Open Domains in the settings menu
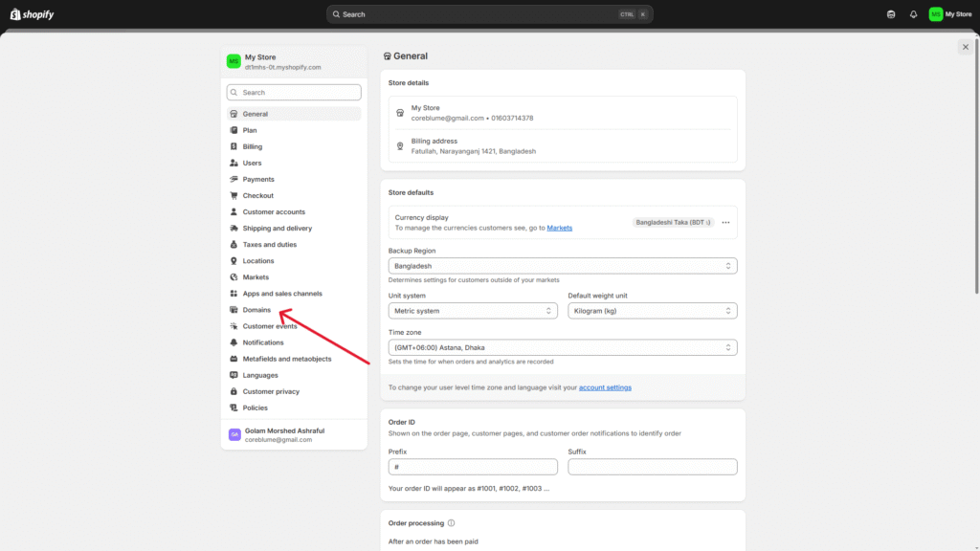Screen dimensions: 980x551 [x=256, y=310]
